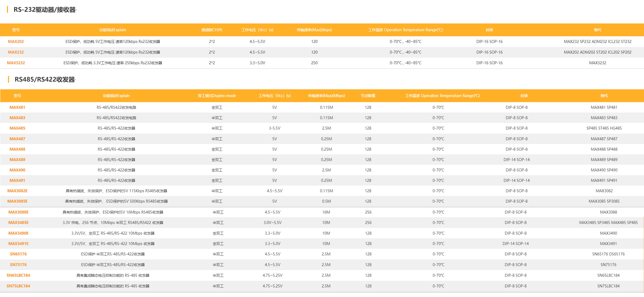Open the SN75LBC184 part link
Screen dimensions: 644x297
(x=18, y=286)
